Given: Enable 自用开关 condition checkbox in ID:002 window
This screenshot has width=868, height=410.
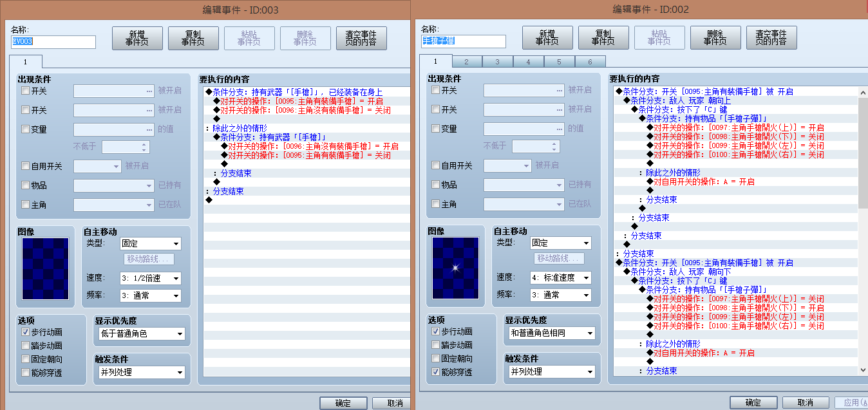Looking at the screenshot, I should pyautogui.click(x=436, y=165).
